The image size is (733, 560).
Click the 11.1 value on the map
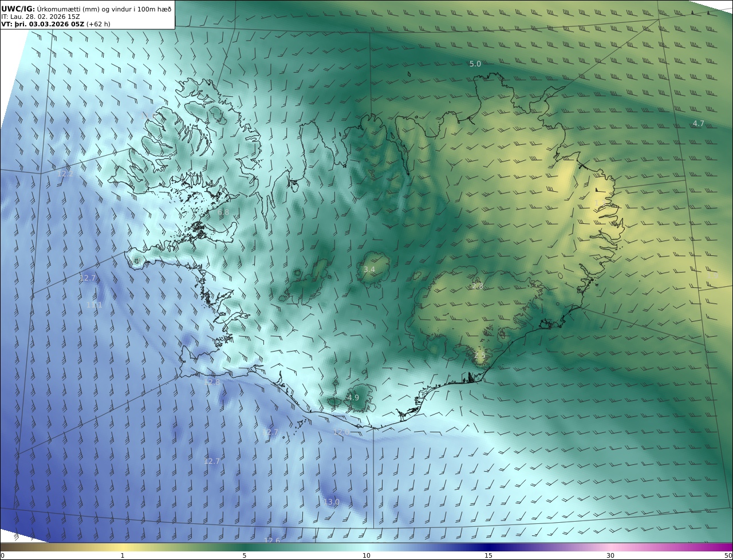(x=94, y=305)
